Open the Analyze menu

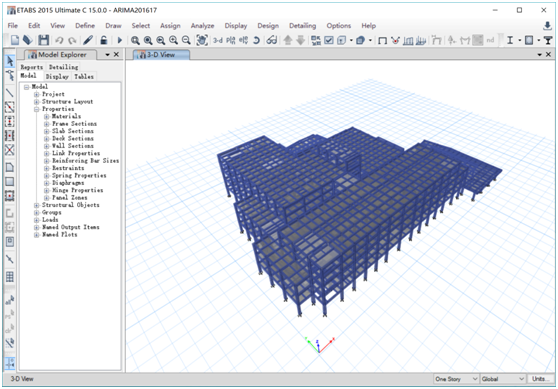pos(202,26)
